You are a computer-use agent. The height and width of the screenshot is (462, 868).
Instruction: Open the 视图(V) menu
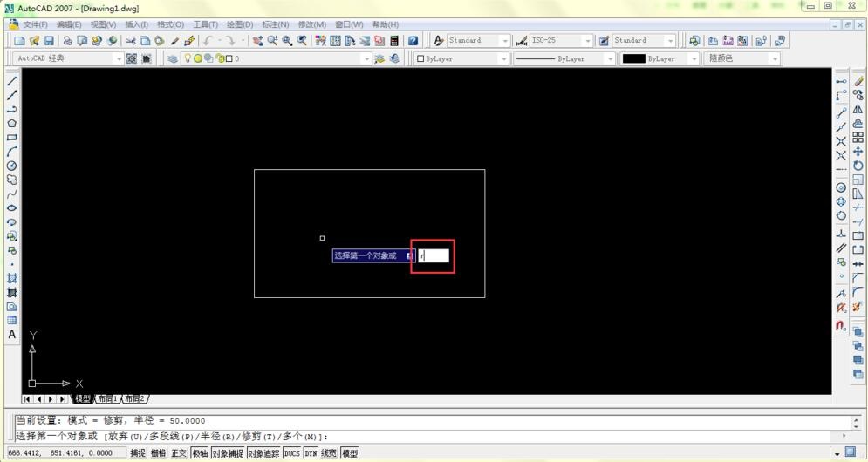click(x=103, y=24)
